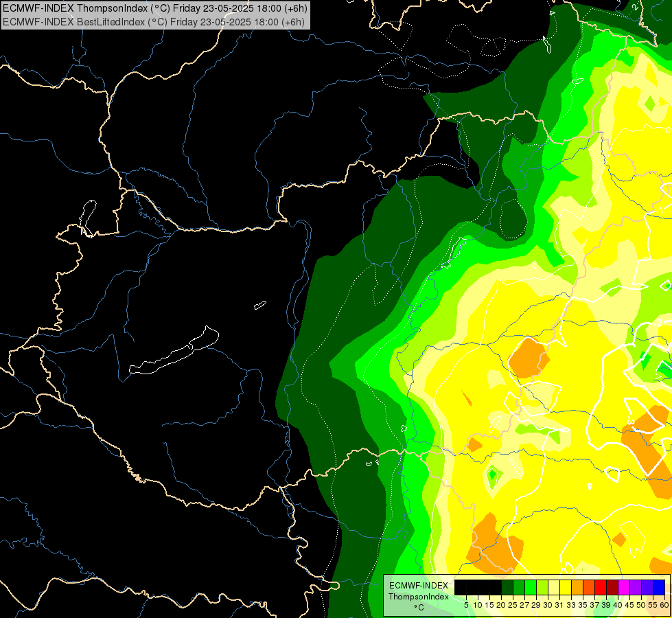The height and width of the screenshot is (618, 672).
Task: Click the legend scale value 55
Action: coord(653,605)
